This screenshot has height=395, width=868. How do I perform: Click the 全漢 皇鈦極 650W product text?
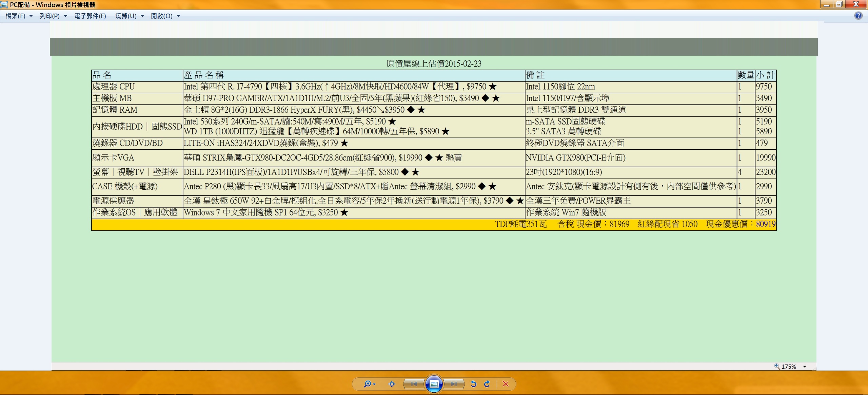[354, 201]
